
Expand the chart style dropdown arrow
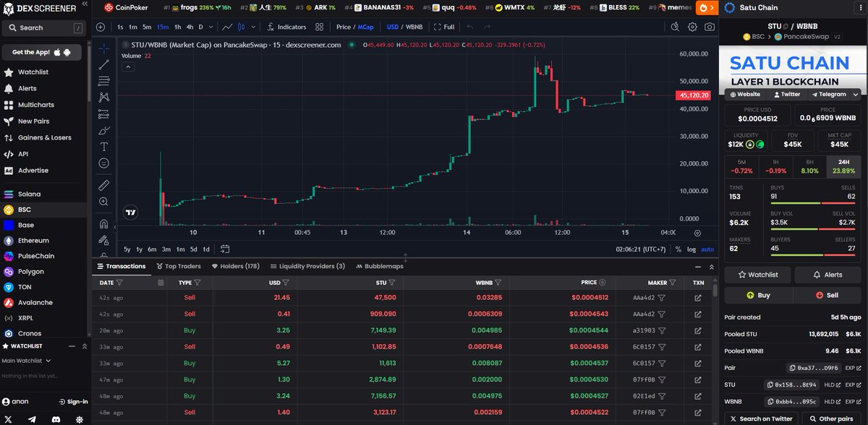tap(255, 27)
